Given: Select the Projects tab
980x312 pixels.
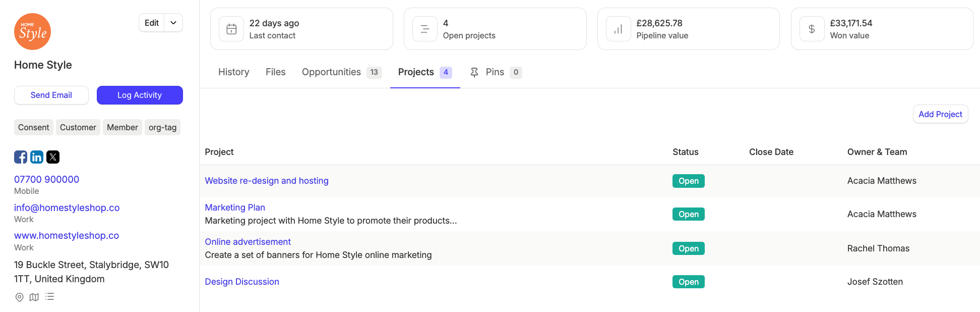Looking at the screenshot, I should click(425, 72).
